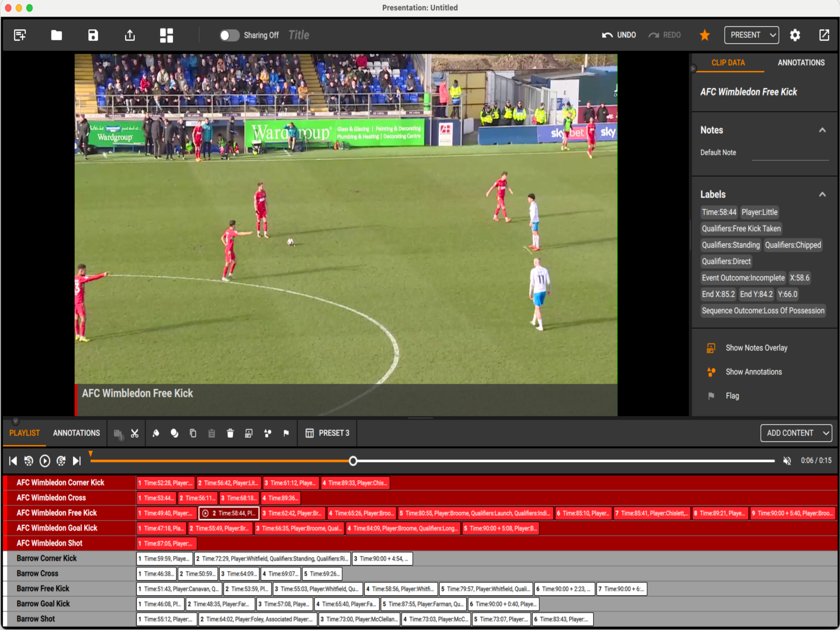Save presentation with floppy disk icon
The image size is (840, 630).
point(93,35)
